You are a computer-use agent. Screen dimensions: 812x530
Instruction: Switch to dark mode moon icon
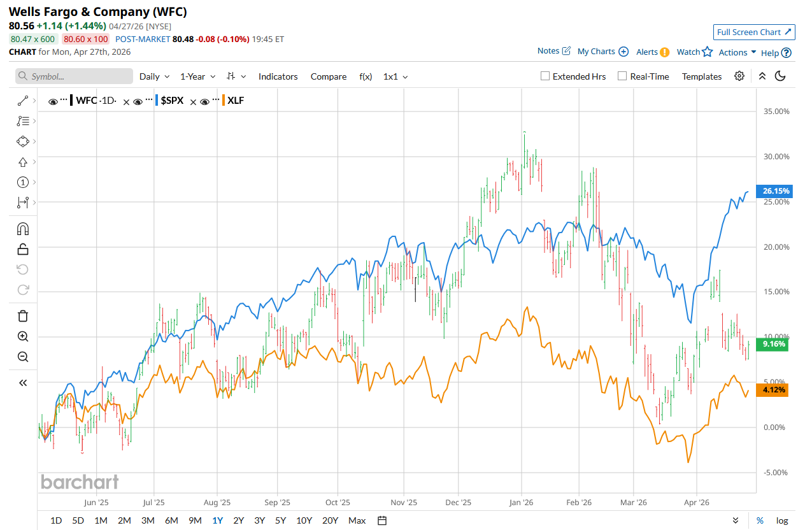tap(780, 76)
